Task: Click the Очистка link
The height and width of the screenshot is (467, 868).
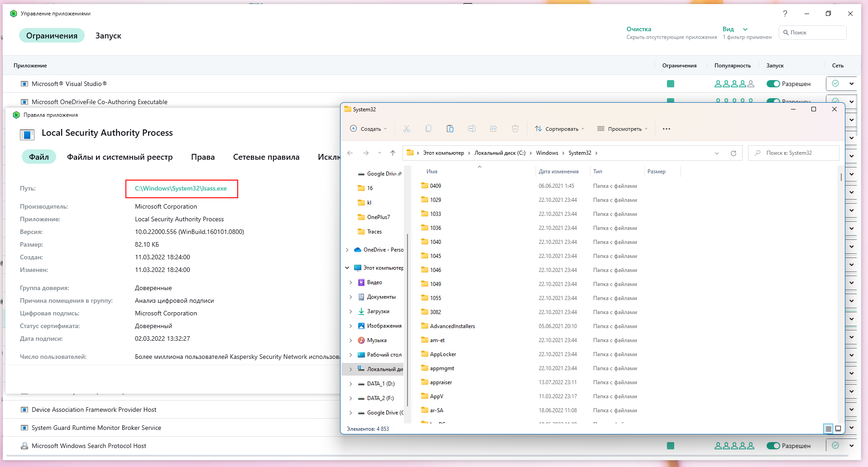Action: click(x=639, y=29)
